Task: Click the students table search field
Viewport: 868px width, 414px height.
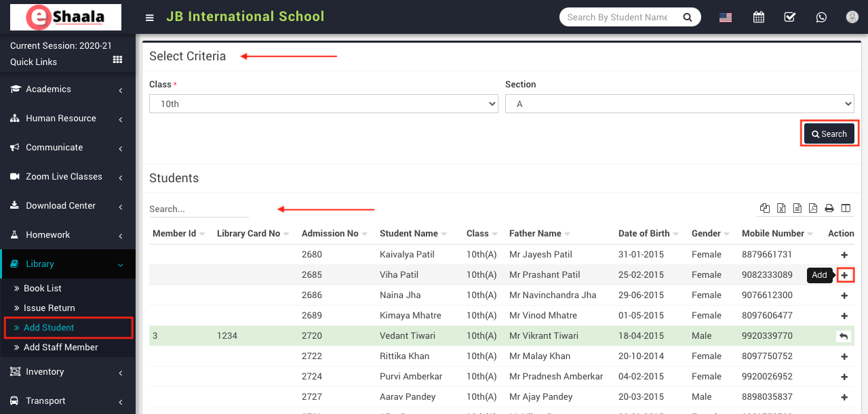Action: click(199, 209)
